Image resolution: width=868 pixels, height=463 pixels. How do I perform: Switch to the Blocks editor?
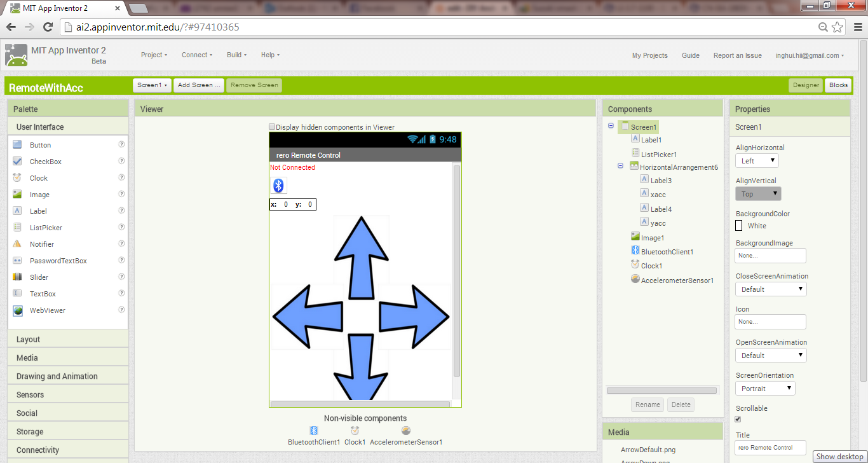839,85
